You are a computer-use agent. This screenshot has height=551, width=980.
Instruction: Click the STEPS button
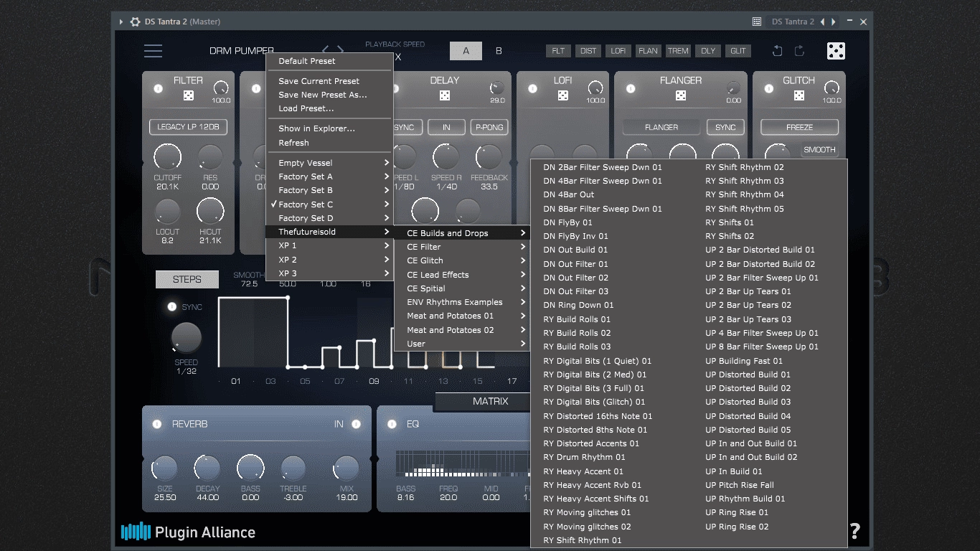point(187,279)
